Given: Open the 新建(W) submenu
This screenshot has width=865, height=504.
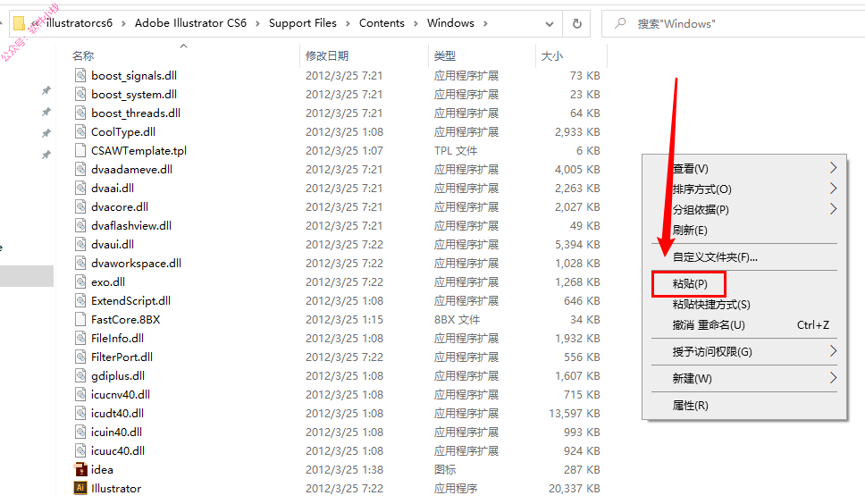Looking at the screenshot, I should 744,378.
